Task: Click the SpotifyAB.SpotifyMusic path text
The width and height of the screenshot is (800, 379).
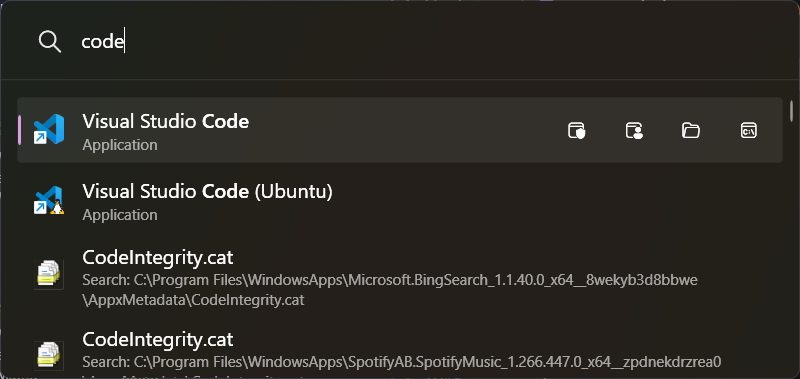Action: (x=402, y=363)
